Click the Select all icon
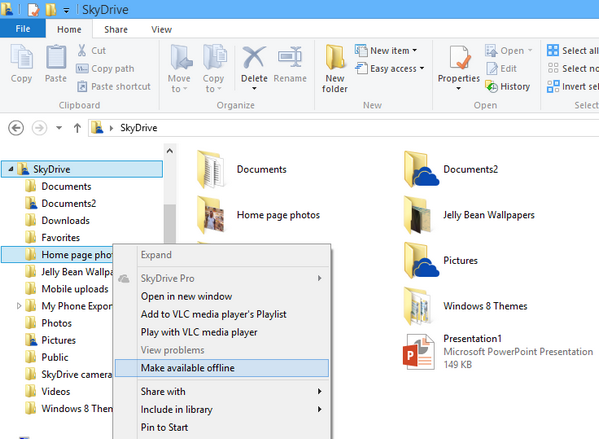The width and height of the screenshot is (599, 439). tap(552, 50)
